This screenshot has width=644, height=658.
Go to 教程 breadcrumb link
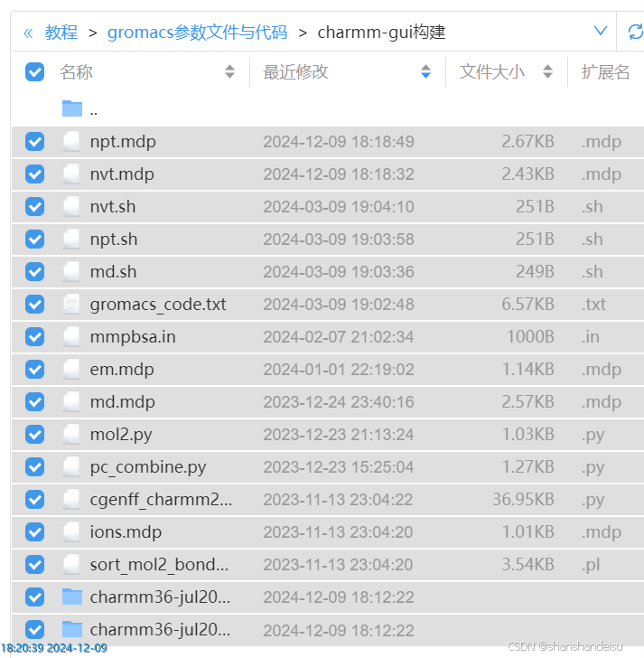coord(61,33)
